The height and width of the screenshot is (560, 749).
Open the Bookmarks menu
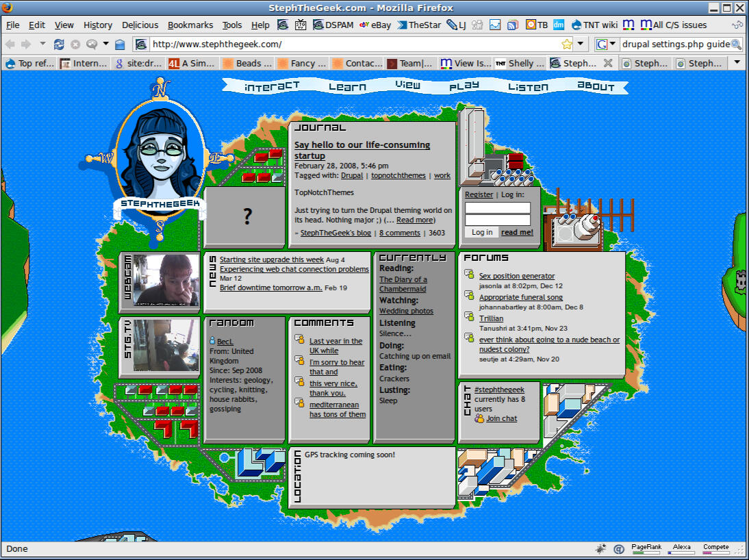click(x=190, y=25)
